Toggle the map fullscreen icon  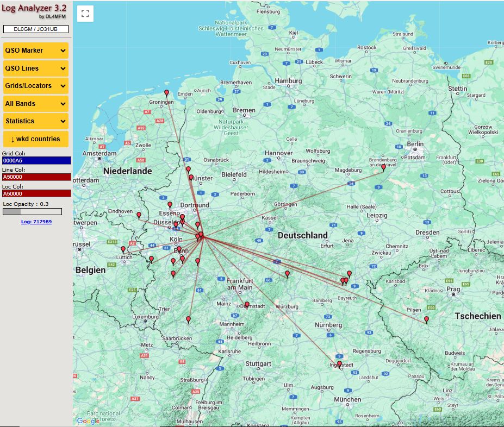(x=85, y=14)
